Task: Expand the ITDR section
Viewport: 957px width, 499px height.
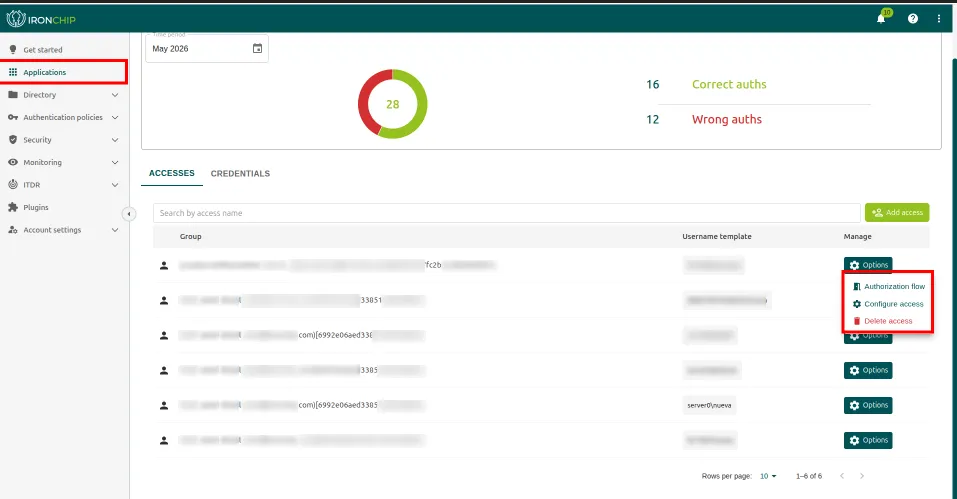Action: pos(115,185)
